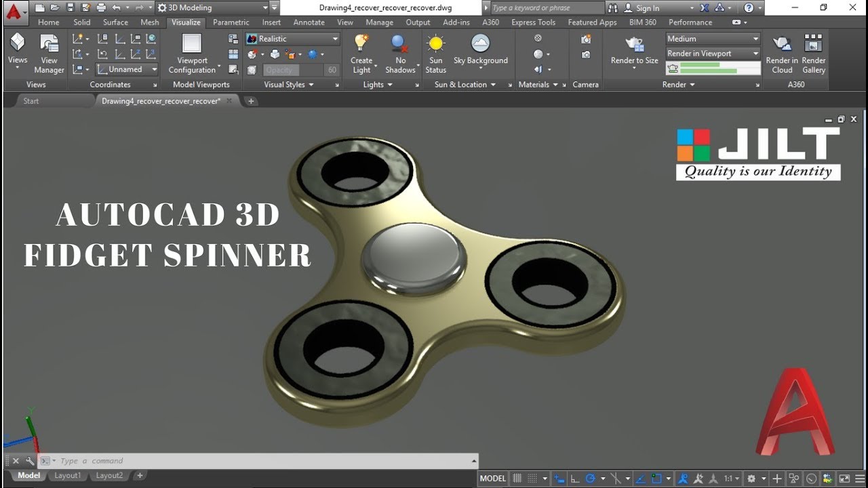868x488 pixels.
Task: Switch to the Mesh ribbon tab
Action: pos(150,22)
